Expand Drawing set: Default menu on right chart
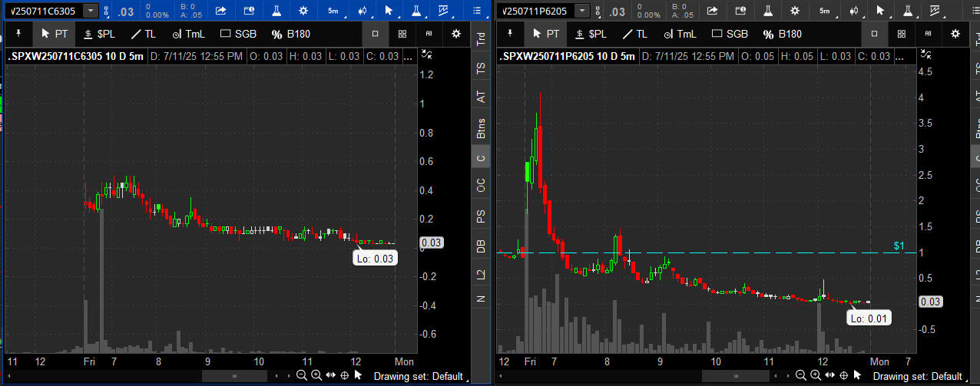This screenshot has height=386, width=980. pos(917,376)
